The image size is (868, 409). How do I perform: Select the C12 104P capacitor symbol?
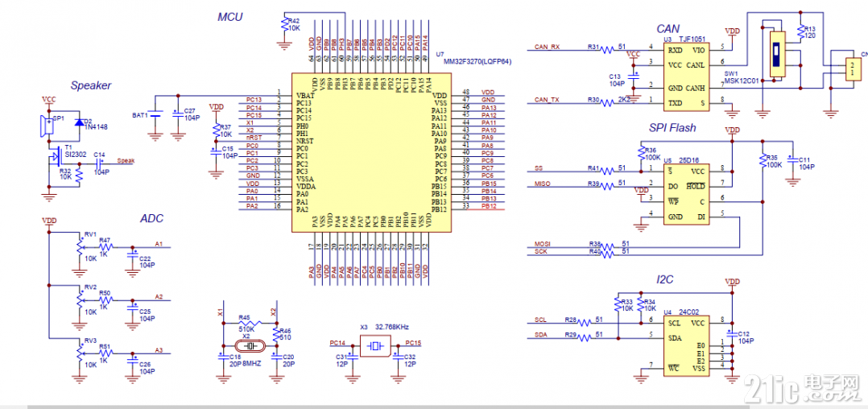click(x=732, y=336)
